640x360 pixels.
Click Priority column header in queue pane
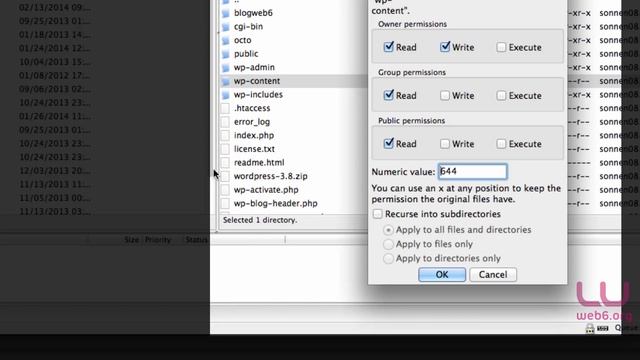pos(158,240)
